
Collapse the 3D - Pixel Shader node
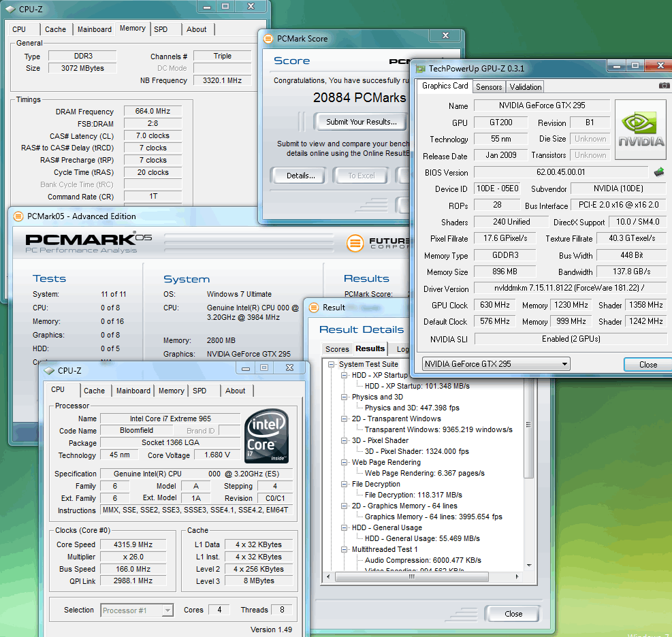[344, 440]
